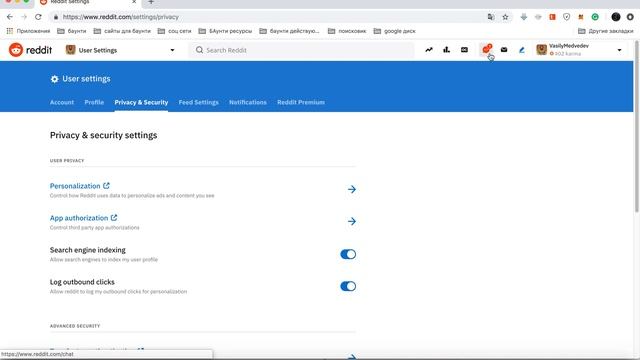Switch to the Reddit Premium tab

(301, 102)
